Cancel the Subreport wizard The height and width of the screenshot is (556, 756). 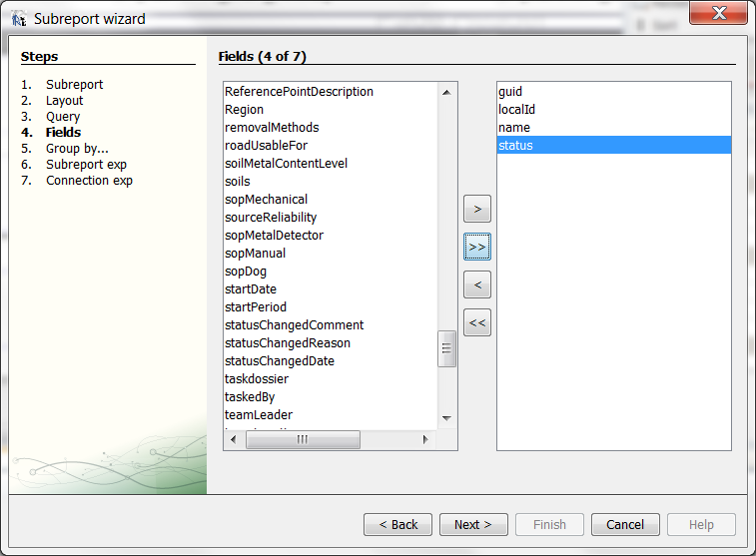(625, 524)
